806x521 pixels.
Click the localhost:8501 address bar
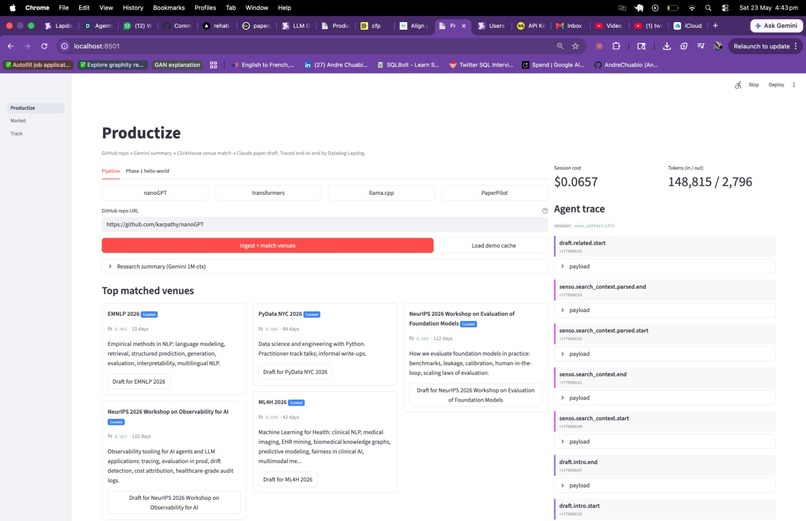pyautogui.click(x=308, y=46)
